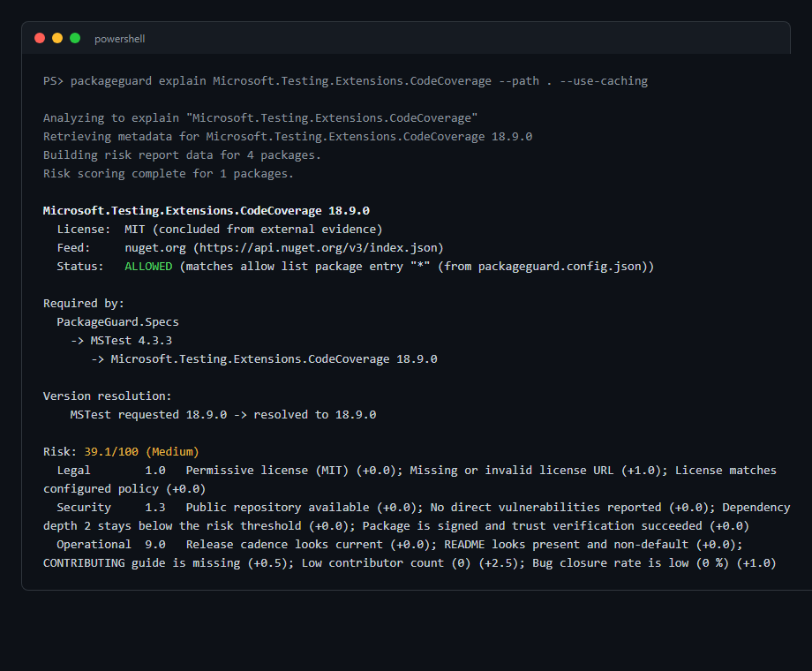The width and height of the screenshot is (812, 671).
Task: Click 'MSTest requested 18.9.0 -> resolved to 18.9.0'
Action: (x=223, y=415)
